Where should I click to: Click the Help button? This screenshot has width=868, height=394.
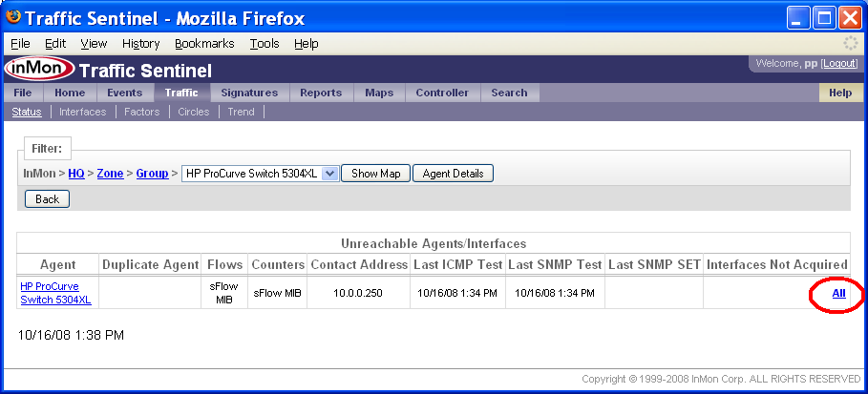point(840,93)
